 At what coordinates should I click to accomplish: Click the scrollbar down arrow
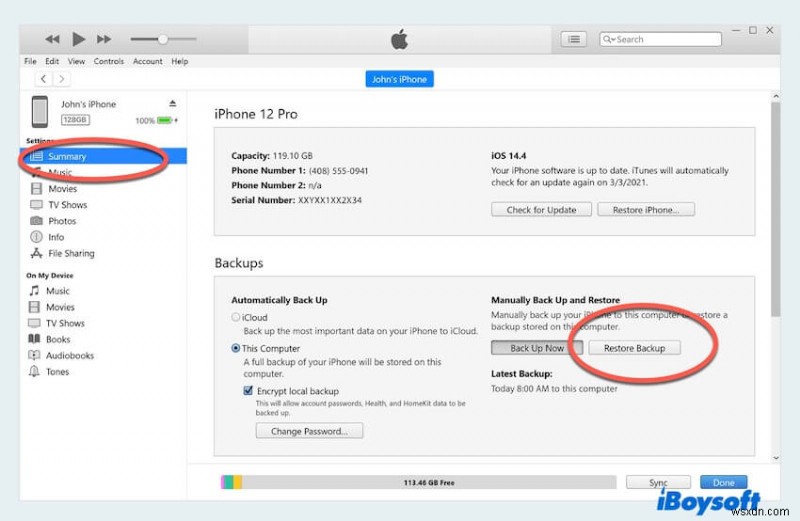(x=776, y=458)
